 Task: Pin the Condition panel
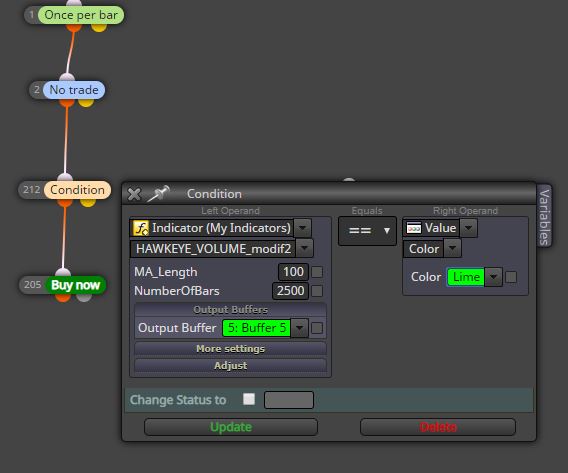159,193
